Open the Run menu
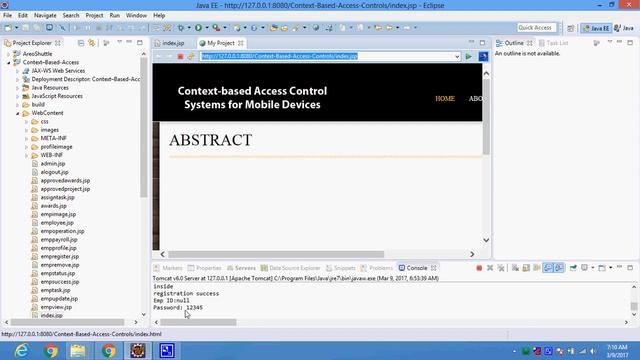The width and height of the screenshot is (640, 360). point(115,15)
